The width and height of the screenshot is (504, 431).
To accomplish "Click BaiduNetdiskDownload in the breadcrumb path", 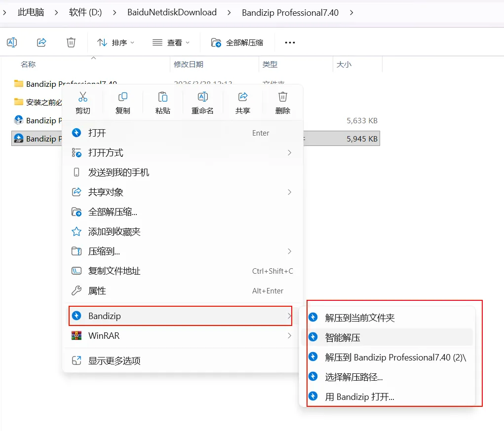I will pos(172,12).
